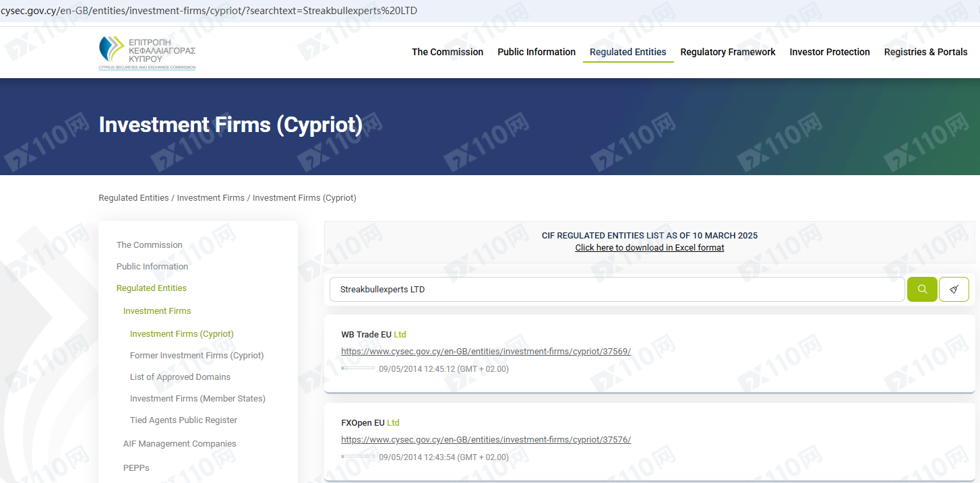Expand The Commission in sidebar

click(x=150, y=245)
